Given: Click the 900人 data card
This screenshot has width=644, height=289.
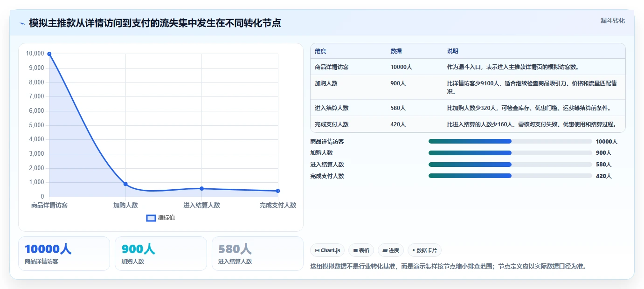Looking at the screenshot, I should coord(161,254).
